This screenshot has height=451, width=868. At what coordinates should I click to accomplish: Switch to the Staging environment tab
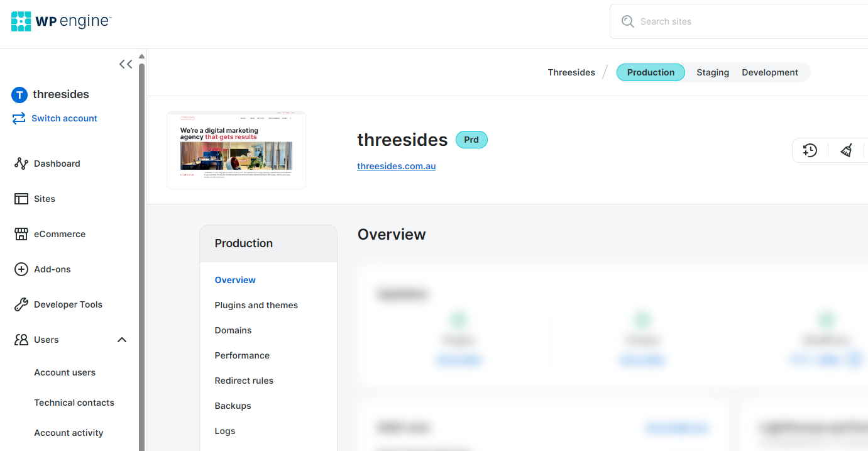pyautogui.click(x=713, y=72)
